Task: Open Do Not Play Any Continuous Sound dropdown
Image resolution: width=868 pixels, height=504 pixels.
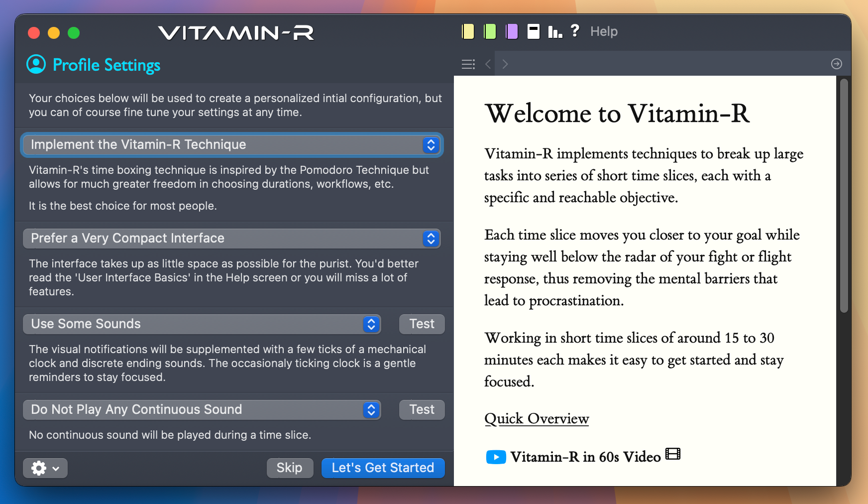Action: tap(202, 410)
